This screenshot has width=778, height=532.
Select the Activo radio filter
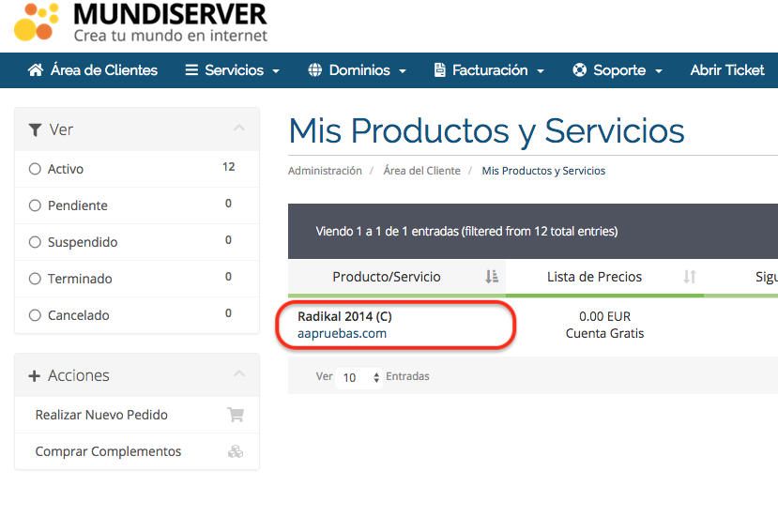[36, 169]
